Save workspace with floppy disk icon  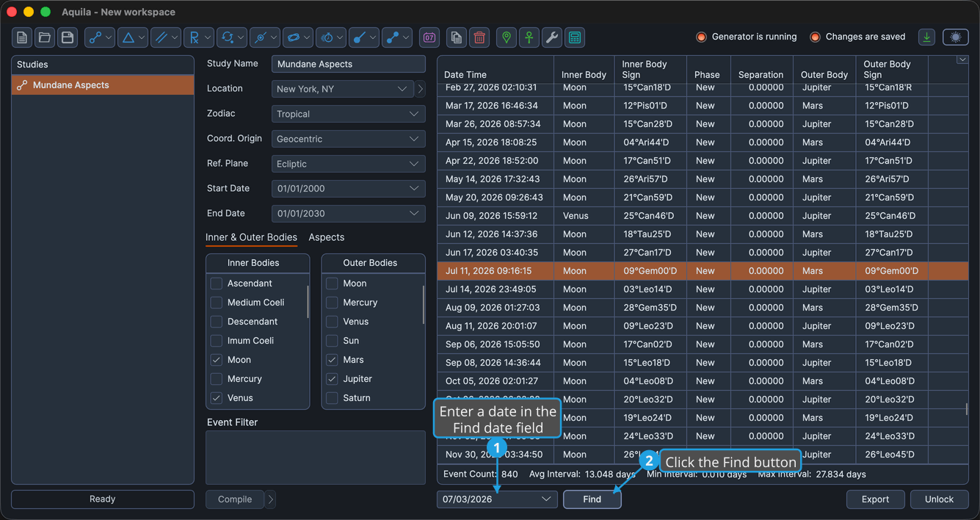[68, 37]
